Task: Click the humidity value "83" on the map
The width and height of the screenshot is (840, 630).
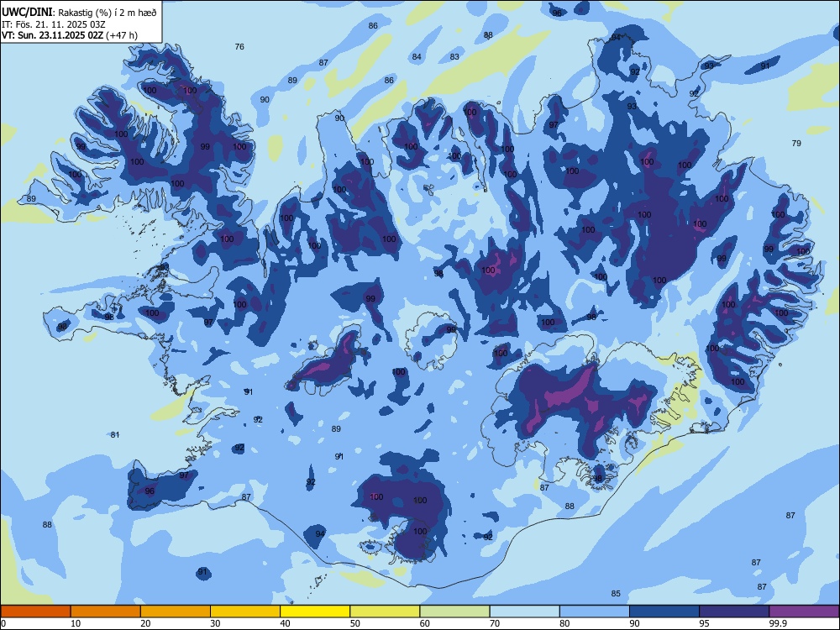Action: pyautogui.click(x=454, y=56)
